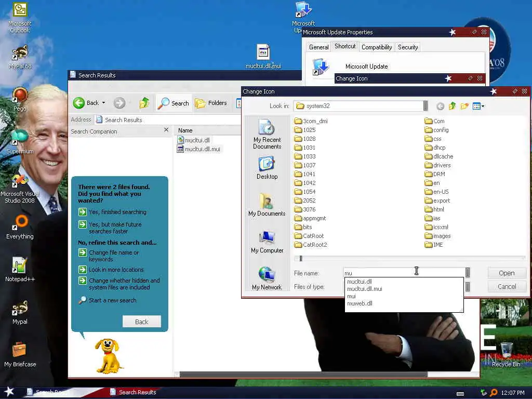Click the File name input field

click(404, 273)
